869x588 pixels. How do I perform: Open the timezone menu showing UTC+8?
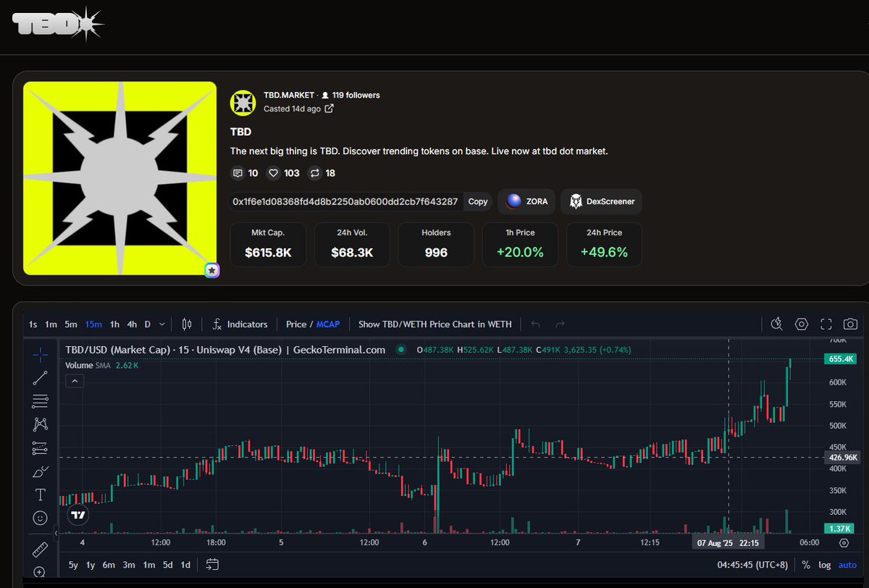click(752, 564)
